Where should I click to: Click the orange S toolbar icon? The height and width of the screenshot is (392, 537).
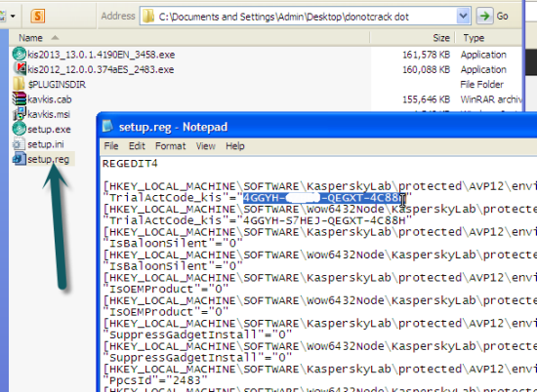[x=38, y=16]
